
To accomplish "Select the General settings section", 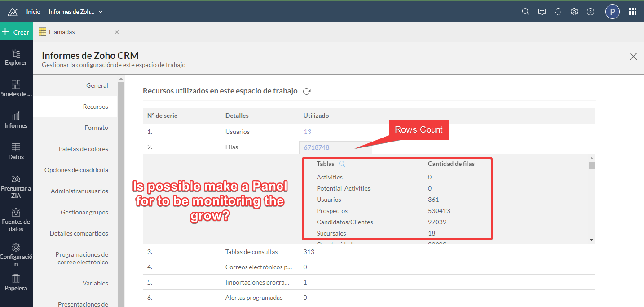I will click(x=75, y=85).
